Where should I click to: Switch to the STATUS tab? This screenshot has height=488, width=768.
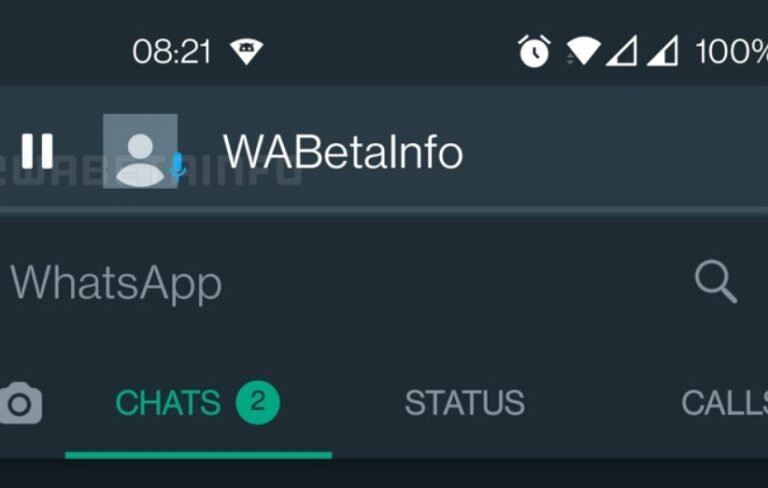point(465,403)
